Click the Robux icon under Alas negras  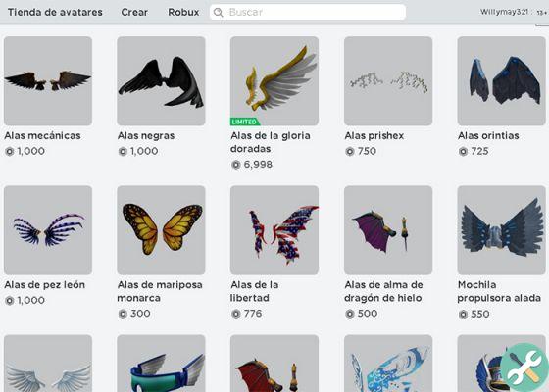pos(123,151)
